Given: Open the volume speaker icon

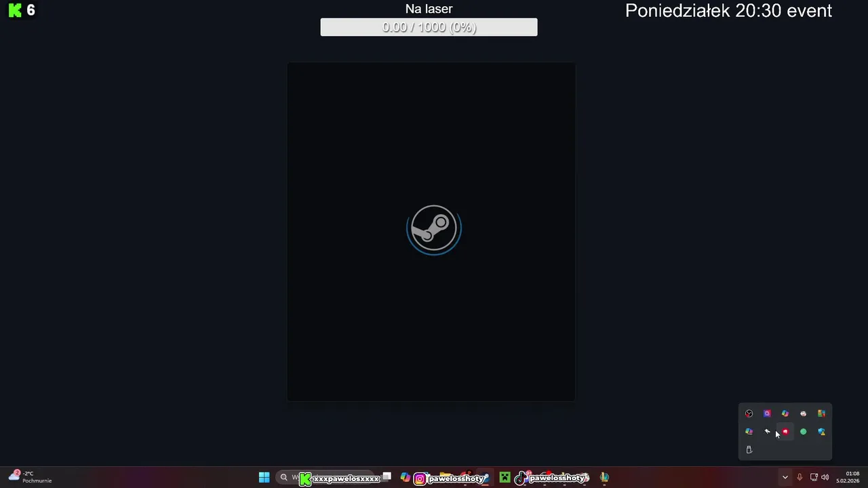Looking at the screenshot, I should (x=825, y=478).
